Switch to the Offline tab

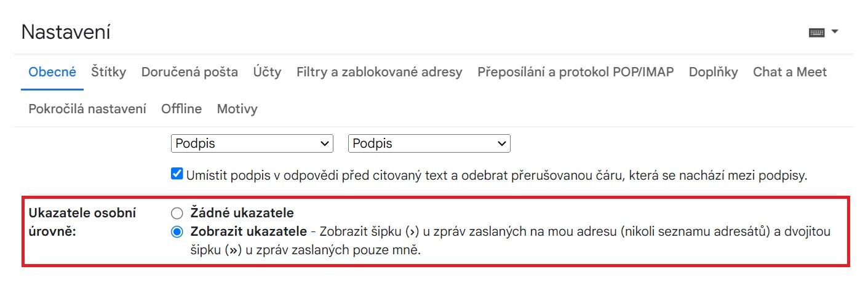(181, 109)
